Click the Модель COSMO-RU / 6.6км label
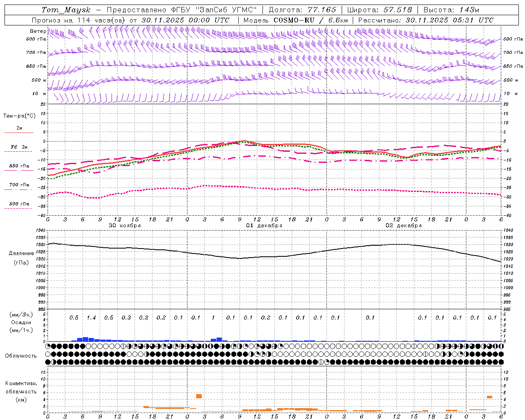Viewport: 525px width, 420px height. click(296, 20)
